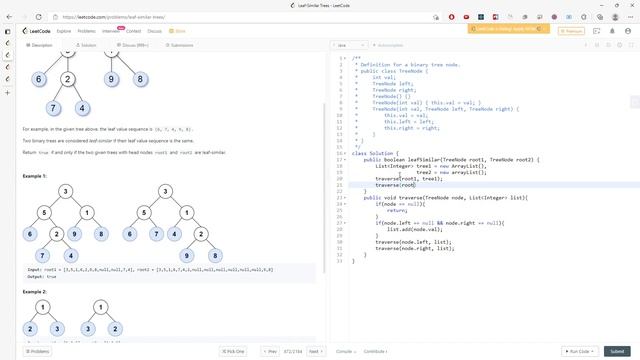Click the Pick One random problem button
This screenshot has height=360, width=640.
pyautogui.click(x=233, y=351)
